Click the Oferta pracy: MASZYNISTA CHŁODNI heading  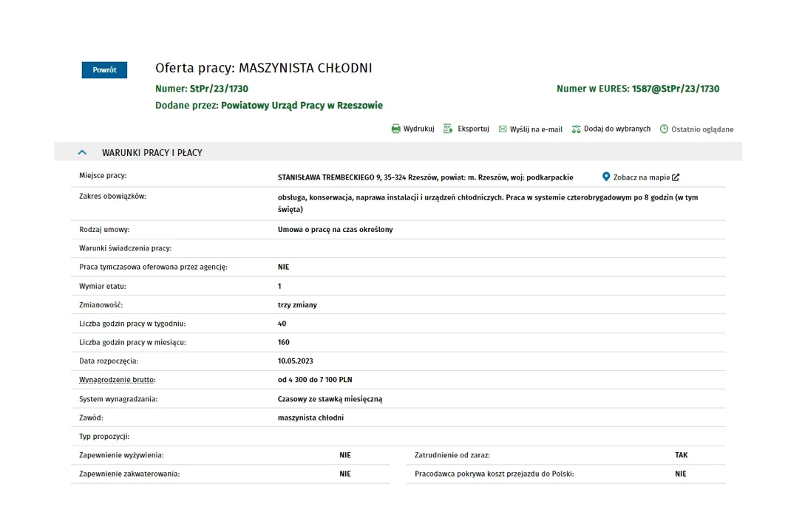263,68
